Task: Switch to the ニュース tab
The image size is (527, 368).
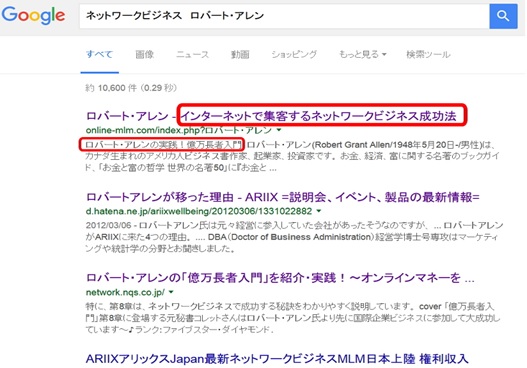Action: (x=193, y=54)
